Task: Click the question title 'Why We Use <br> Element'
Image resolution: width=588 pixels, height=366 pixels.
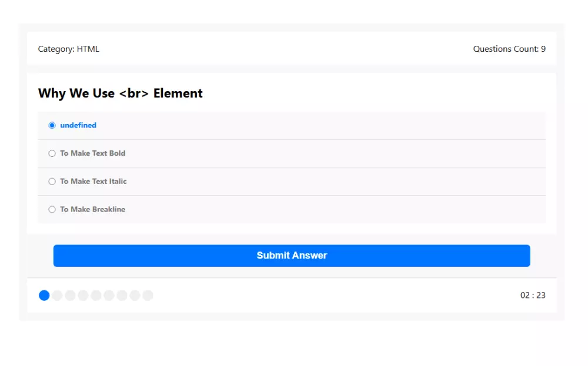Action: [x=121, y=93]
